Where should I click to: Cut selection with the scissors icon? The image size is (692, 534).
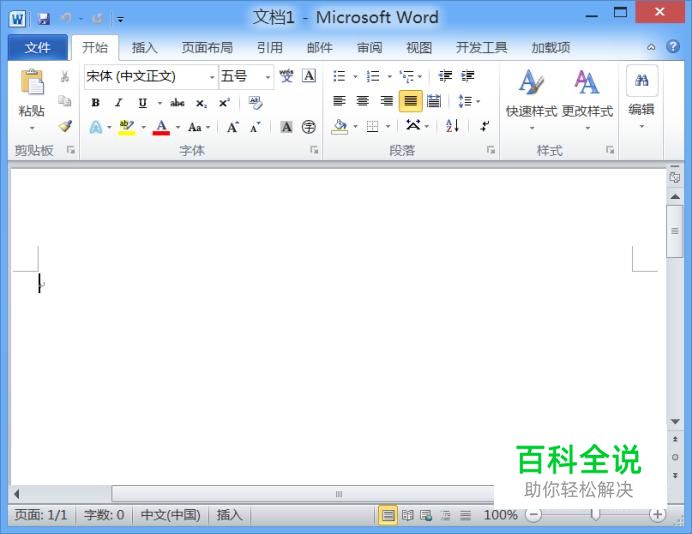[x=65, y=76]
